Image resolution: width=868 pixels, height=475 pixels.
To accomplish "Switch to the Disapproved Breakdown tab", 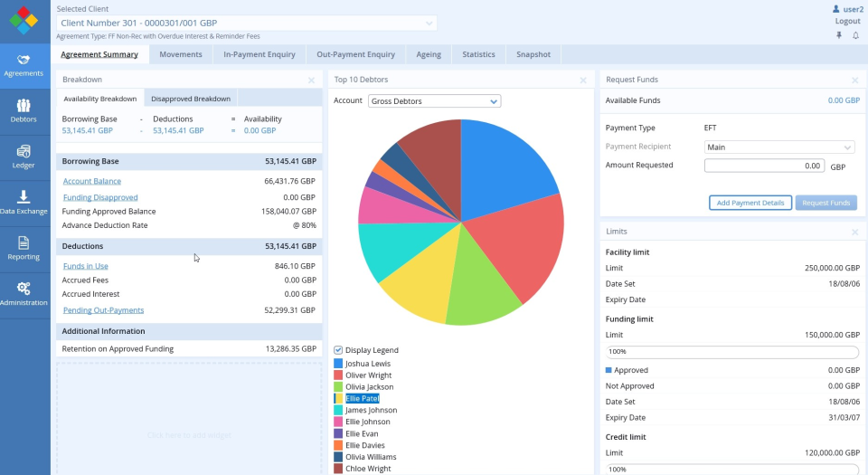I will pyautogui.click(x=191, y=99).
